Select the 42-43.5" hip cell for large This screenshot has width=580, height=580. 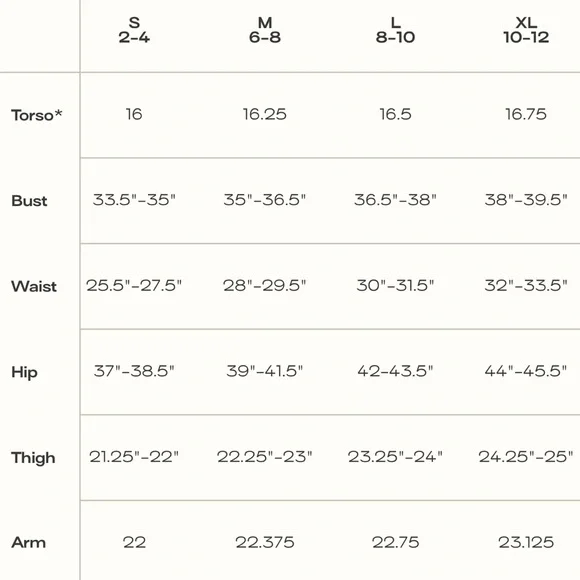tap(395, 371)
